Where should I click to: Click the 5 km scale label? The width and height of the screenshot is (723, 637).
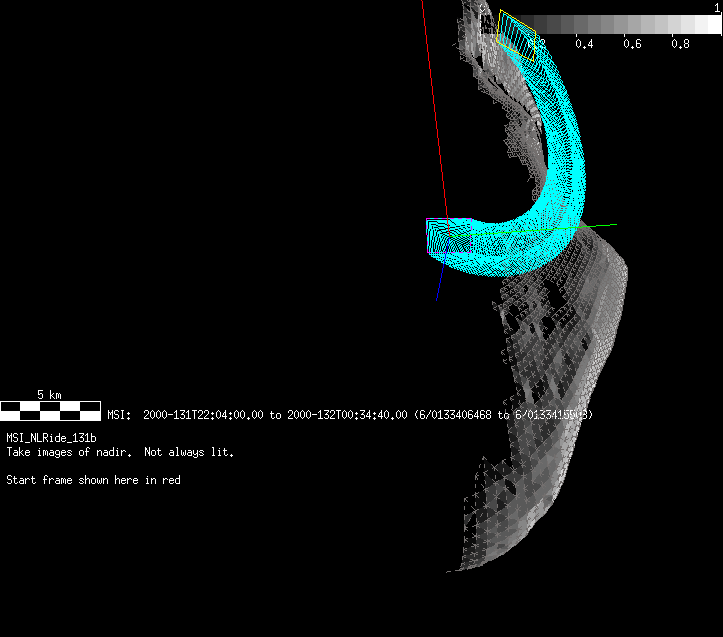click(50, 395)
